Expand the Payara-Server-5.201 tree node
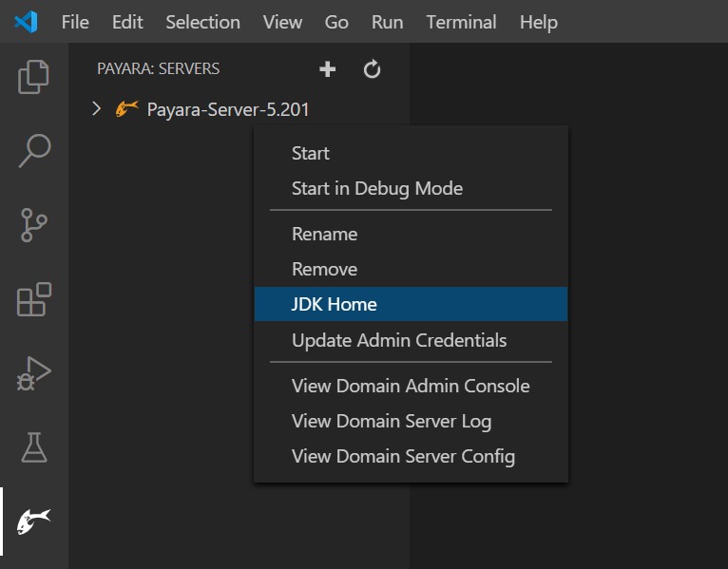Viewport: 728px width, 569px height. click(x=96, y=109)
